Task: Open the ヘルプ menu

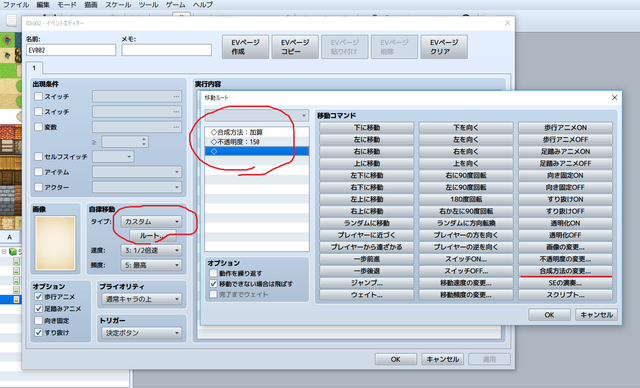Action: 203,5
